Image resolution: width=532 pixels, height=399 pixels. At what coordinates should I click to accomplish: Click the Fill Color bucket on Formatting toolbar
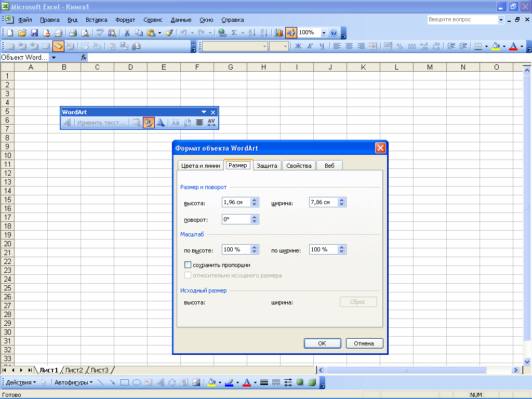point(496,46)
